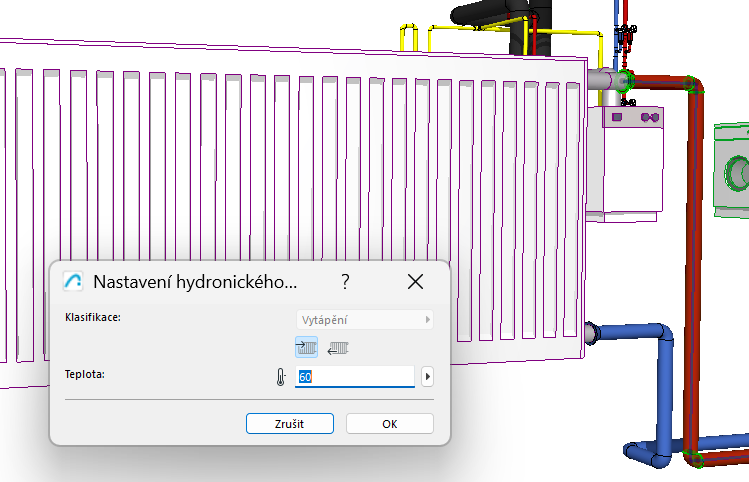Image resolution: width=749 pixels, height=482 pixels.
Task: Open the help question mark in dialog
Action: [345, 282]
